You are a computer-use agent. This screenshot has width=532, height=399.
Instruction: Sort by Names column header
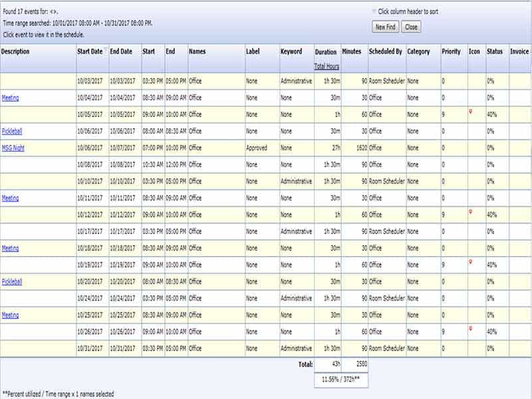pyautogui.click(x=197, y=52)
